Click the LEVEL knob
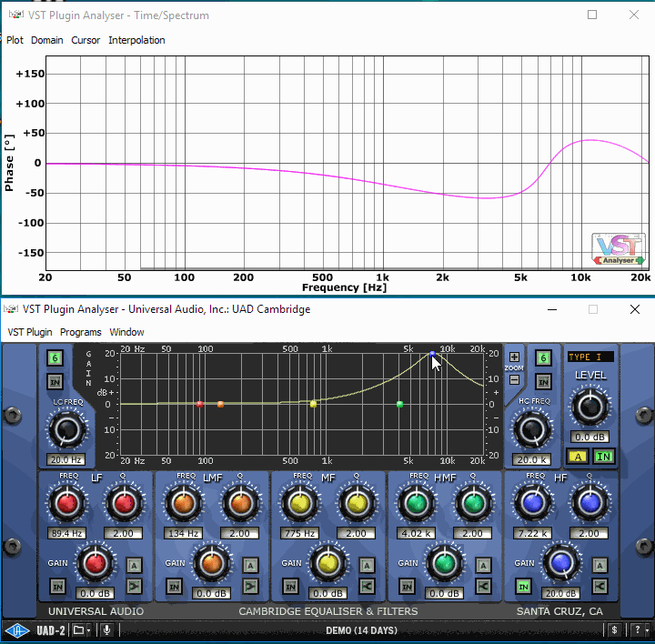This screenshot has width=655, height=644. [x=589, y=407]
